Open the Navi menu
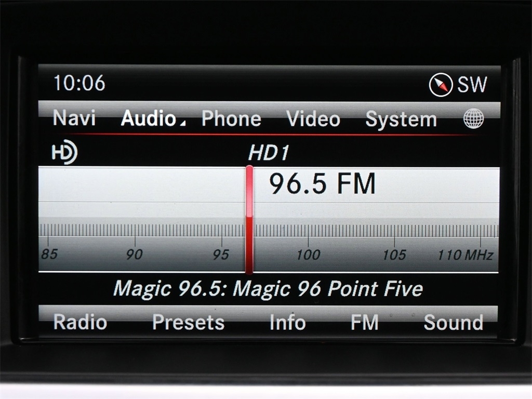The width and height of the screenshot is (532, 399). tap(74, 118)
